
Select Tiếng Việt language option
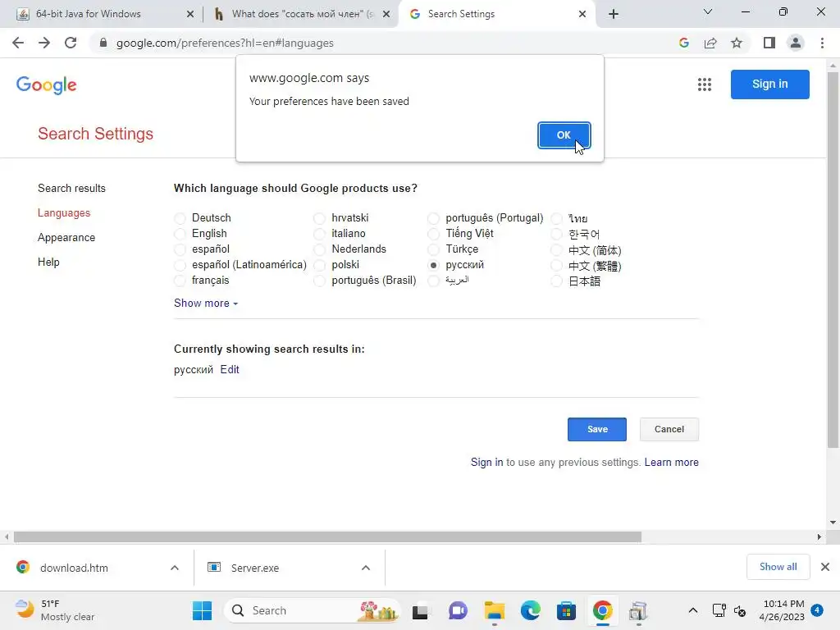[433, 234]
